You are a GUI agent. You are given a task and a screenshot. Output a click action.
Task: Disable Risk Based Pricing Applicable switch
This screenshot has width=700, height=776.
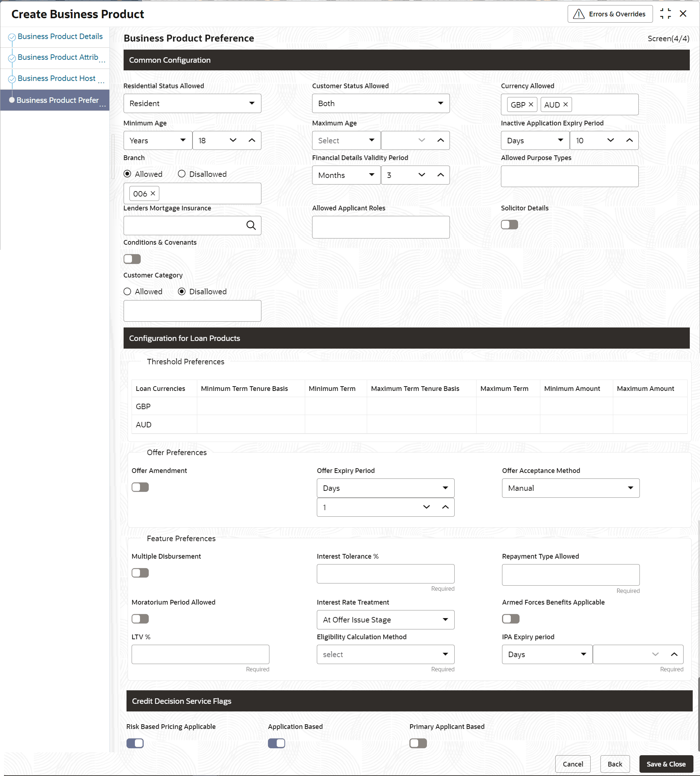tap(135, 744)
